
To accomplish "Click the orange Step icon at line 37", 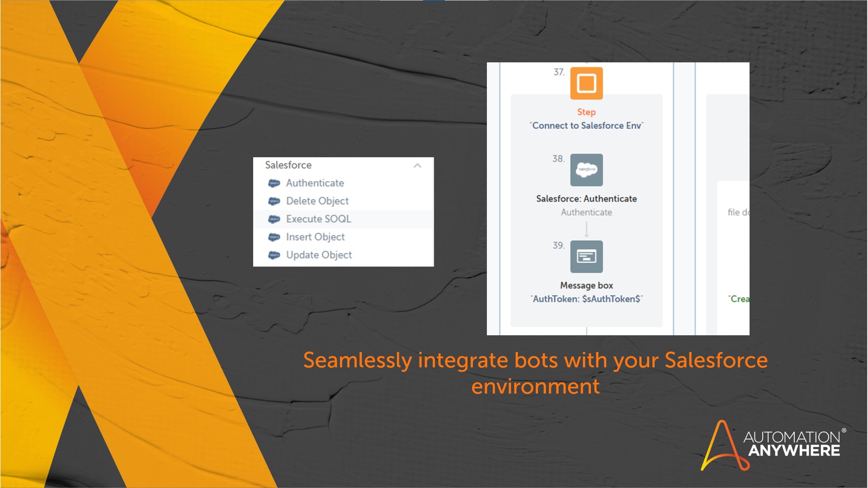I will pos(586,83).
